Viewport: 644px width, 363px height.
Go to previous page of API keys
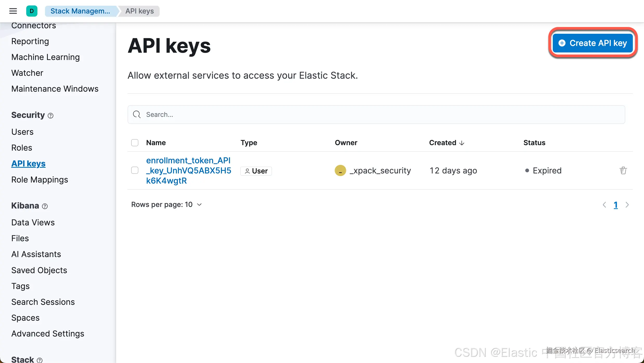[x=604, y=205]
